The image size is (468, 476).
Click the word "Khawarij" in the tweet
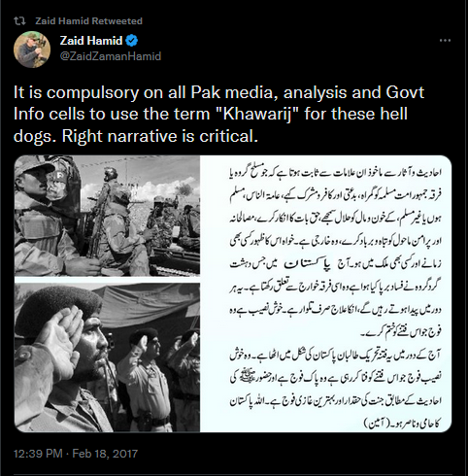click(x=257, y=114)
